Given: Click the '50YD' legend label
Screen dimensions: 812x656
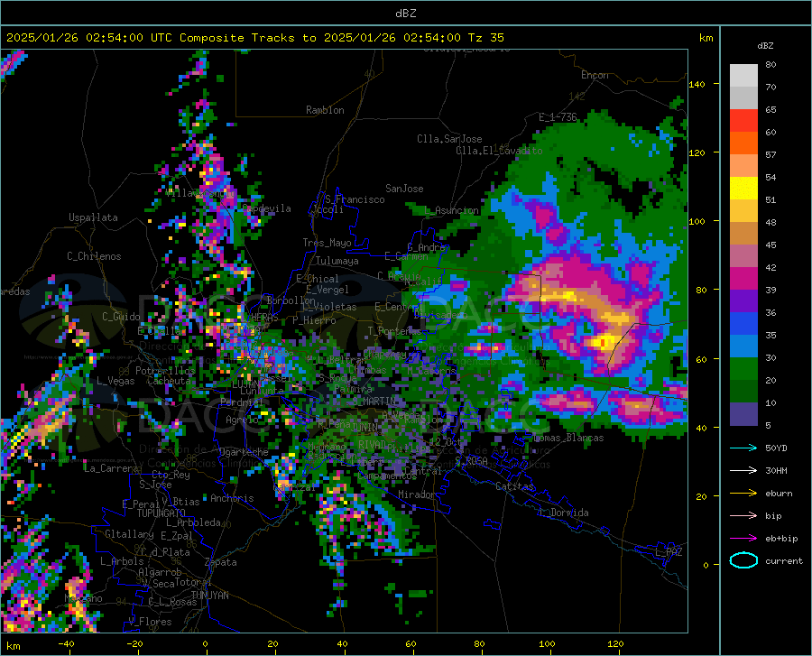Looking at the screenshot, I should pyautogui.click(x=776, y=448).
